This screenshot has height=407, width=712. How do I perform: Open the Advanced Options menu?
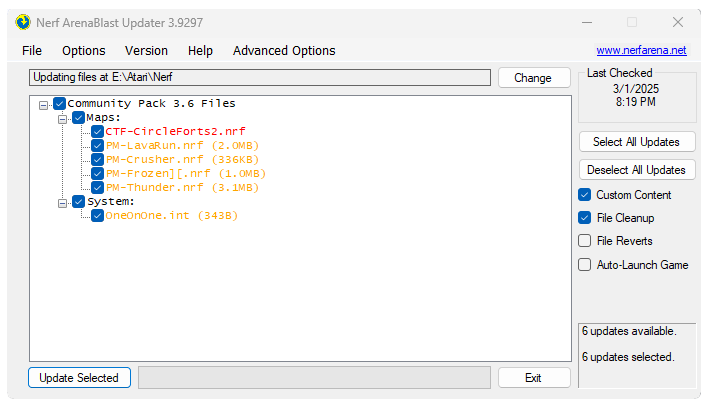click(284, 51)
